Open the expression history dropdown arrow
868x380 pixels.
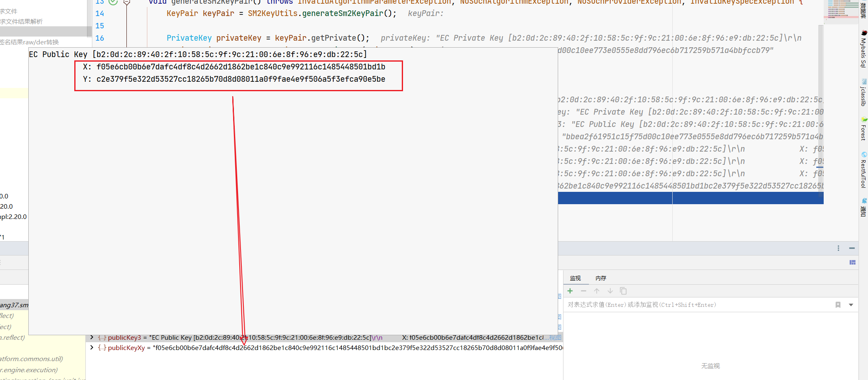(851, 305)
